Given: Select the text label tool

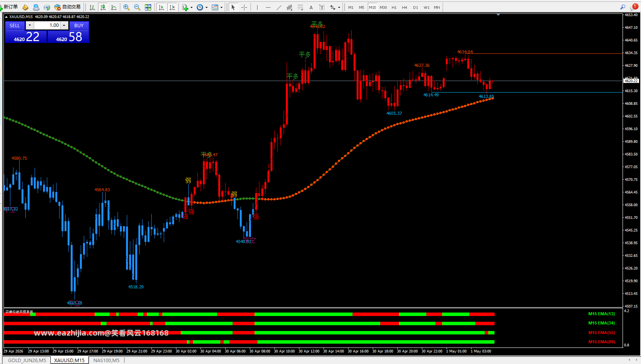Looking at the screenshot, I should point(322,7).
